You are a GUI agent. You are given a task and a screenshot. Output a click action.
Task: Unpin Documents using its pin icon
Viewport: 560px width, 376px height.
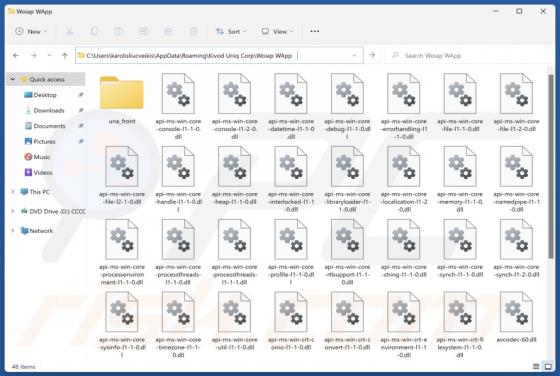(81, 125)
